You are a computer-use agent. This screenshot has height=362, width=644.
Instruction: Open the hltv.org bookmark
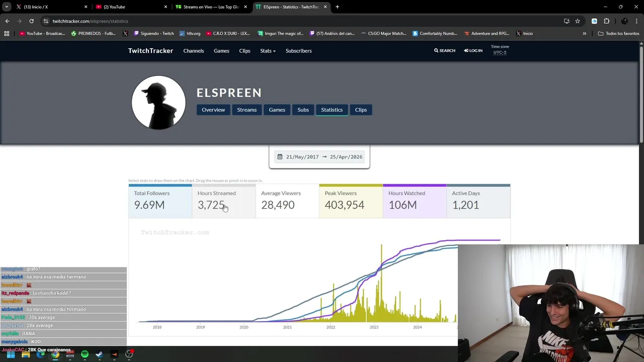(190, 34)
